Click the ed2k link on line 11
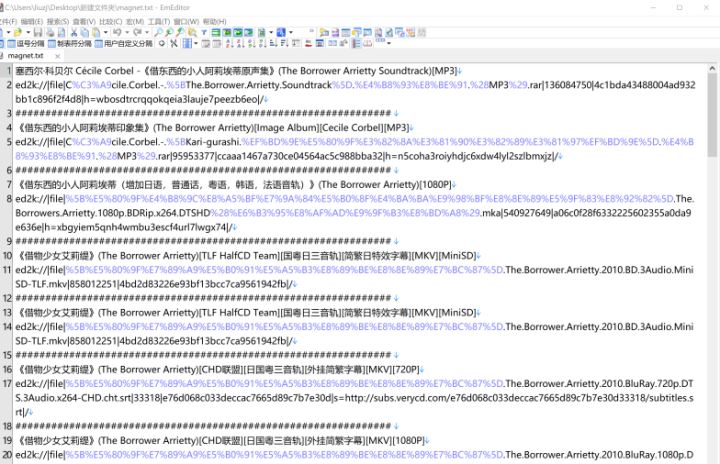720x464 pixels. point(354,277)
